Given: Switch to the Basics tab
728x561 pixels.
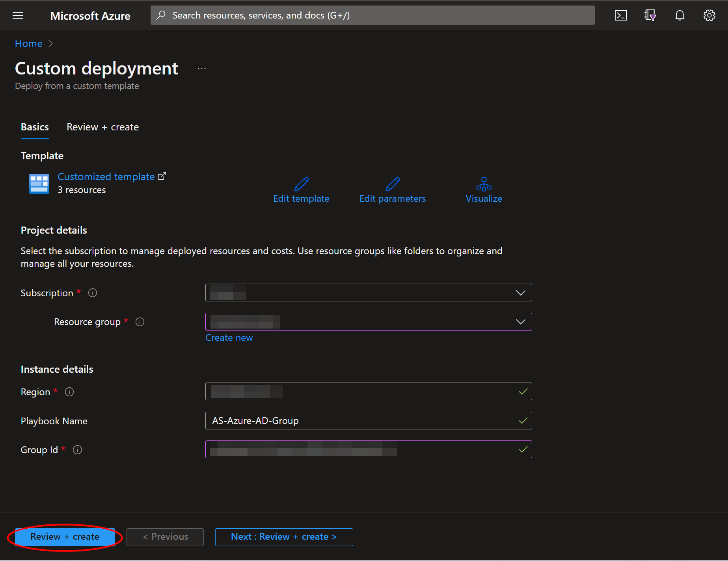Looking at the screenshot, I should (x=35, y=127).
